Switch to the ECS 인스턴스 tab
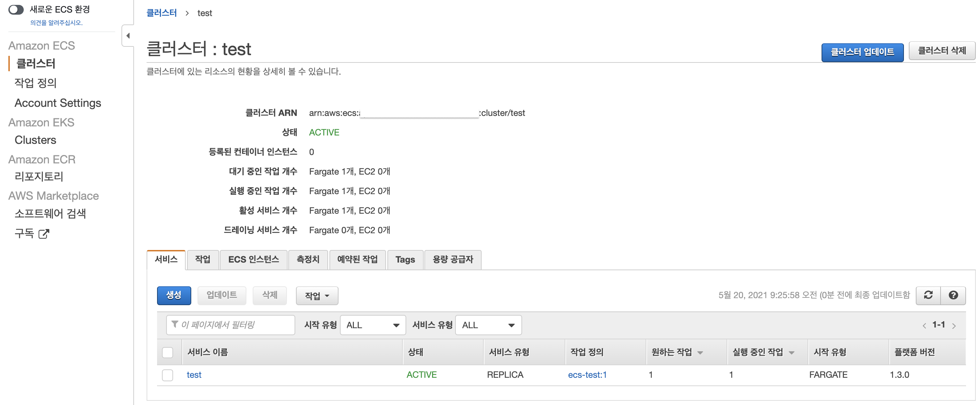Image resolution: width=980 pixels, height=405 pixels. [x=253, y=260]
